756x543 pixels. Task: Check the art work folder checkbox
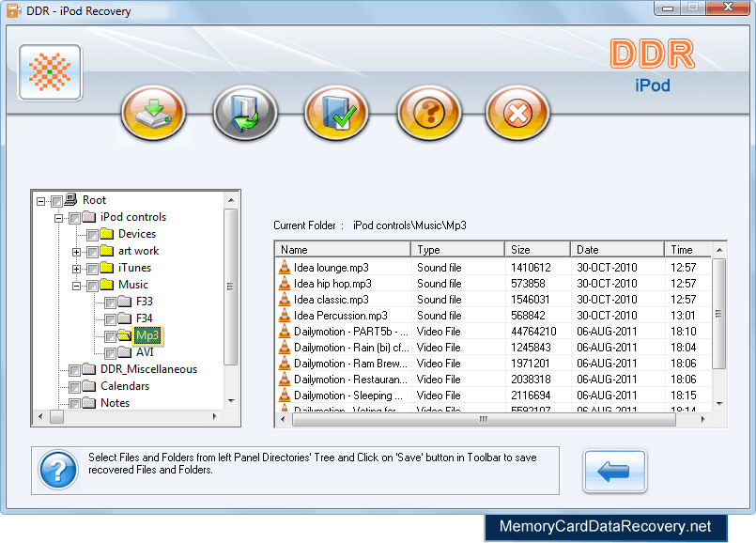click(x=93, y=252)
